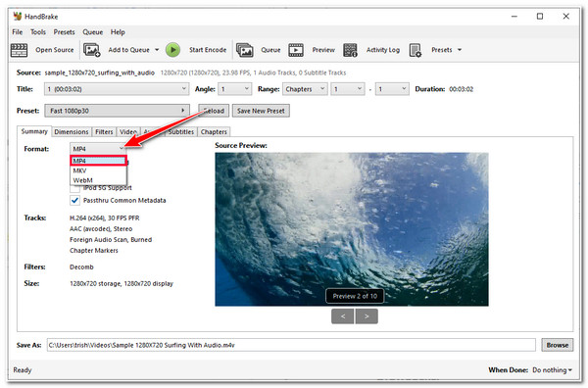Click the HandBrake app icon in title bar
The height and width of the screenshot is (388, 588).
[x=18, y=16]
